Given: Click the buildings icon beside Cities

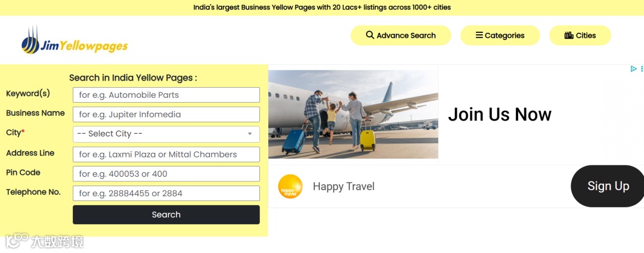Looking at the screenshot, I should pos(569,35).
